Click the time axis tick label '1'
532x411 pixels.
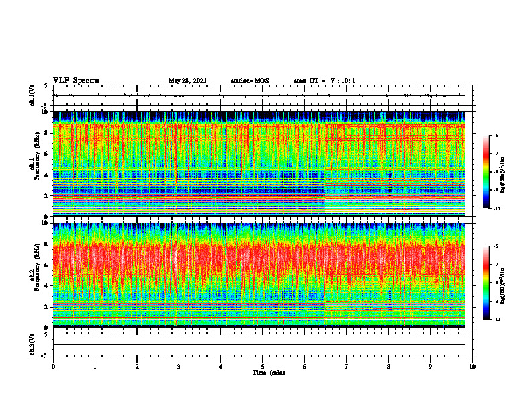95,367
